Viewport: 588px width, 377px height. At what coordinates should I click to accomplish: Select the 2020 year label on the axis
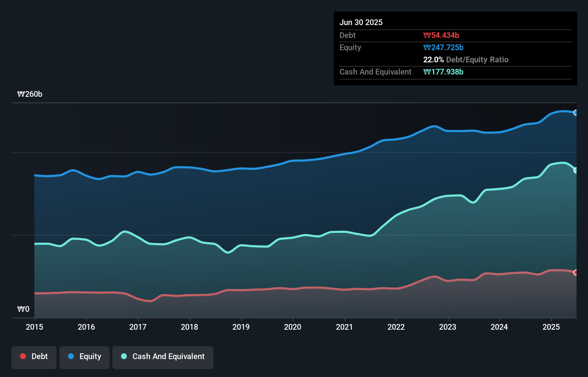(293, 327)
